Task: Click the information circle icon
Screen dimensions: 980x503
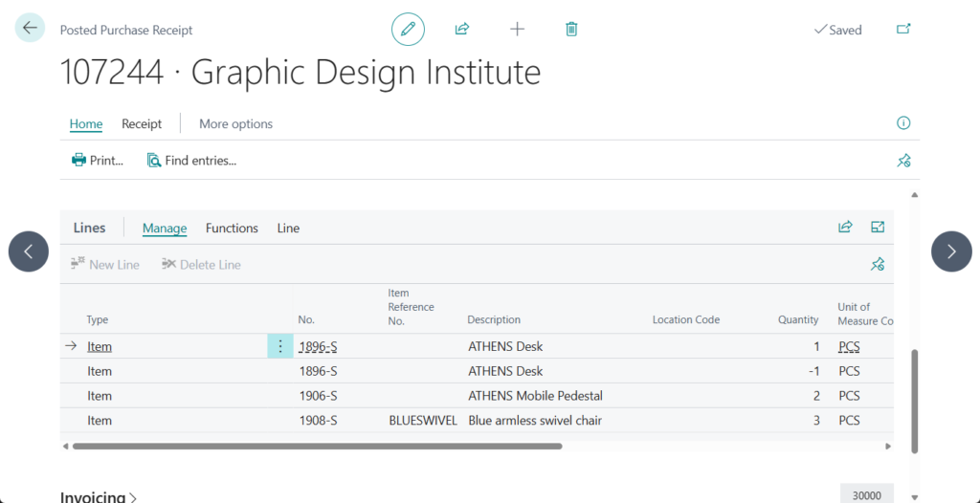Action: [x=903, y=123]
